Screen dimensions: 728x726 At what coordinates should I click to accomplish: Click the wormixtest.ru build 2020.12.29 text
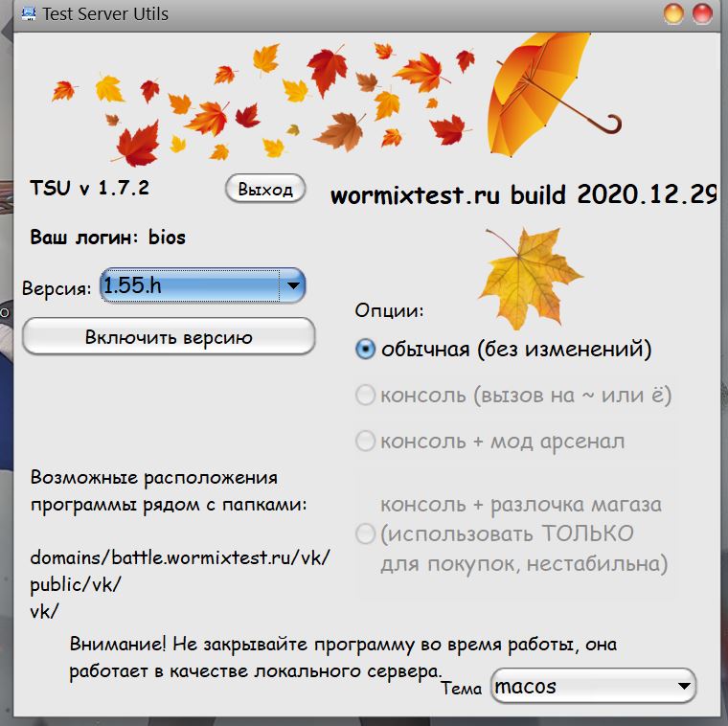[x=524, y=194]
